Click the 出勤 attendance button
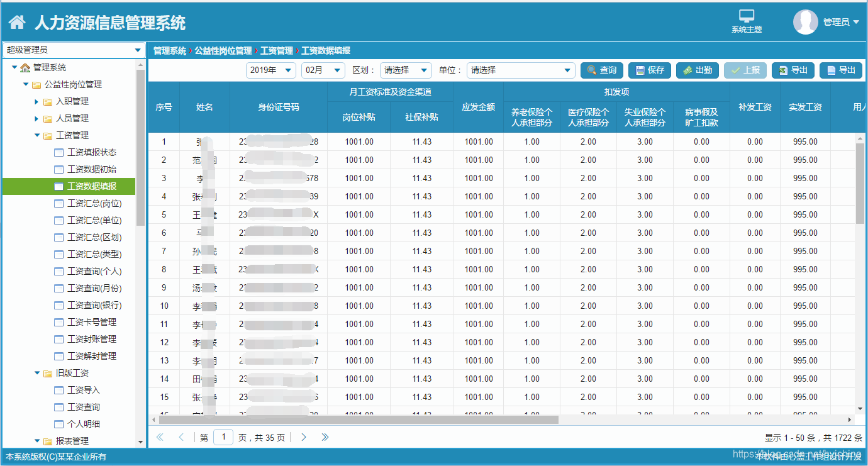Viewport: 868px width, 466px height. pyautogui.click(x=698, y=70)
